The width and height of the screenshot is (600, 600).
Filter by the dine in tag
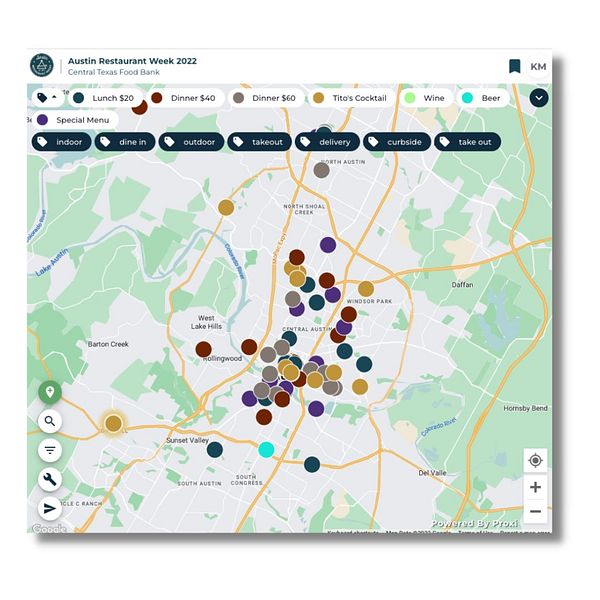125,142
